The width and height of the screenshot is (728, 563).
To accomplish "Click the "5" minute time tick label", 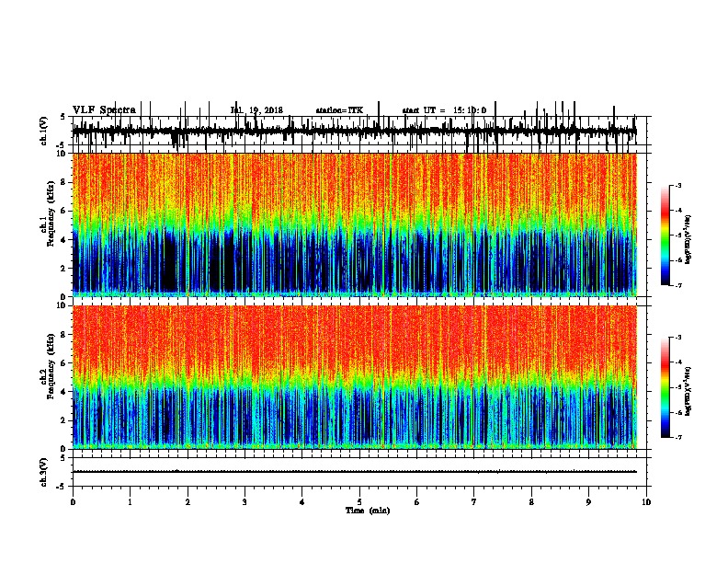I will pos(359,502).
